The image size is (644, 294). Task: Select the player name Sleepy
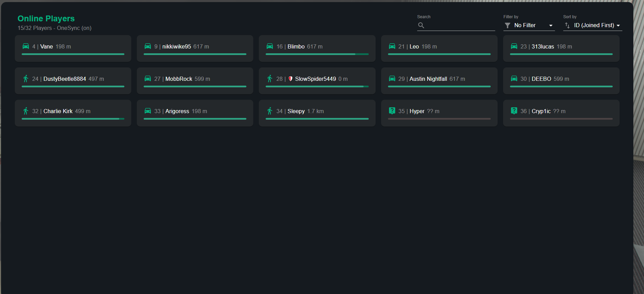296,111
